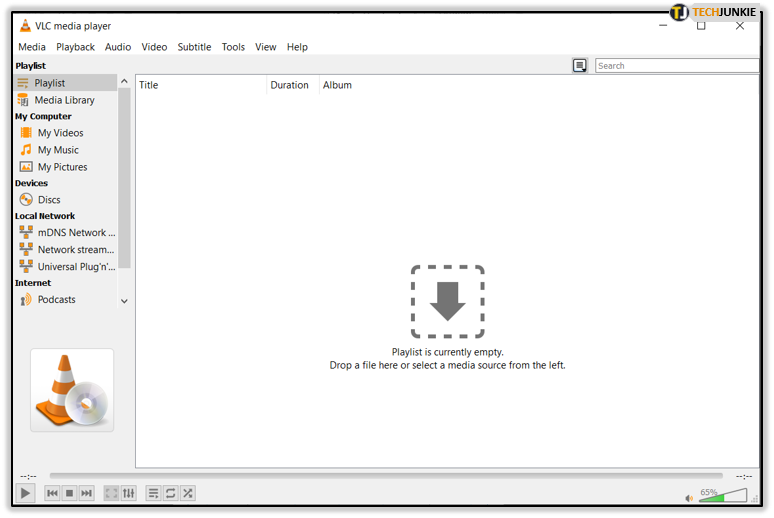
Task: Open the Playback menu
Action: 75,47
